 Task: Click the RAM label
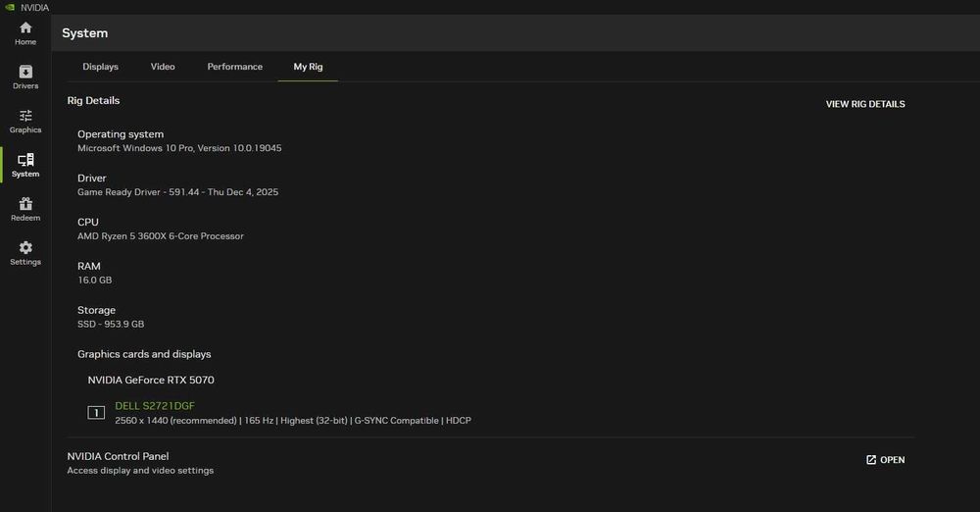coord(89,266)
